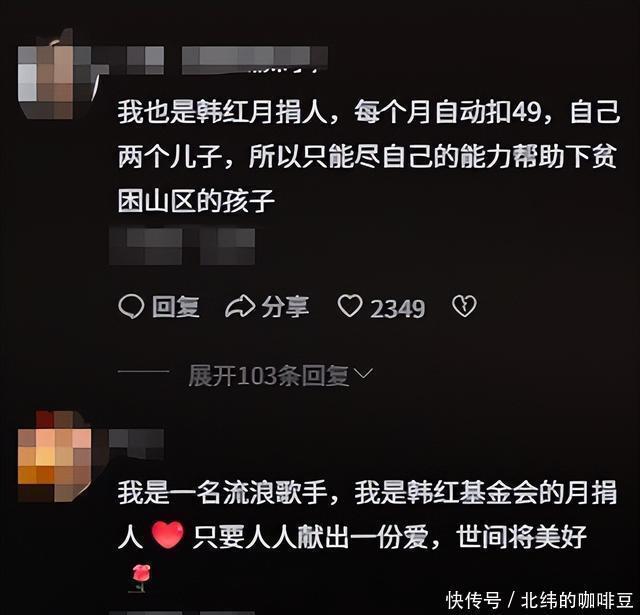Dislike comment using broken heart icon

(x=464, y=306)
